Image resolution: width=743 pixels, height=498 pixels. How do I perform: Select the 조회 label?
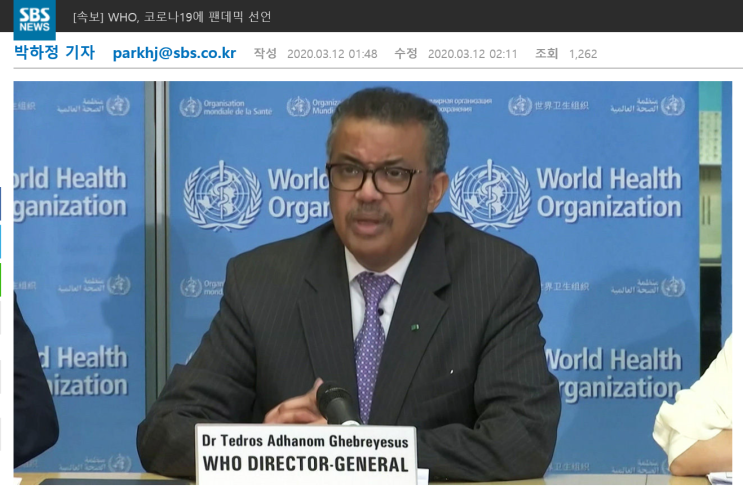point(546,54)
